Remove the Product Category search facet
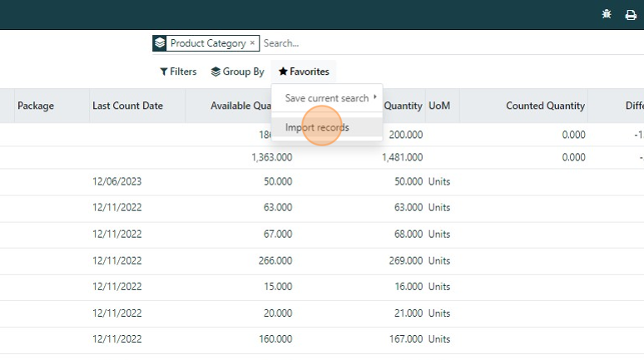This screenshot has width=644, height=360. pos(252,43)
